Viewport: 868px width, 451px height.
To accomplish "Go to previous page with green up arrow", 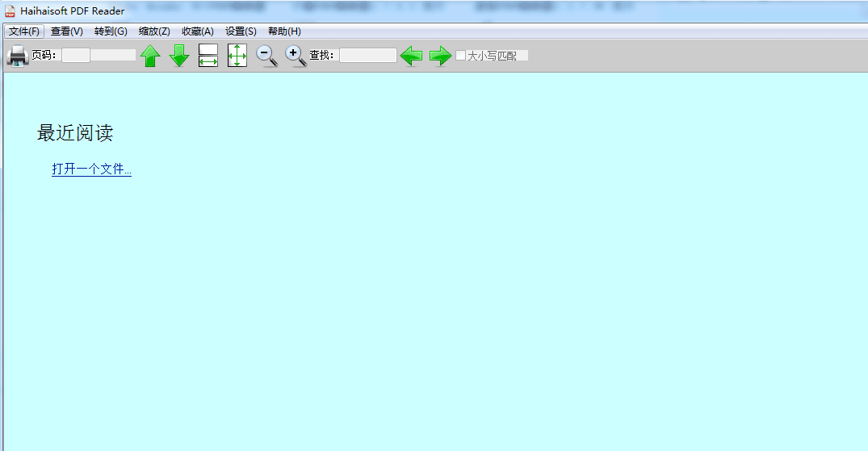I will pos(150,56).
